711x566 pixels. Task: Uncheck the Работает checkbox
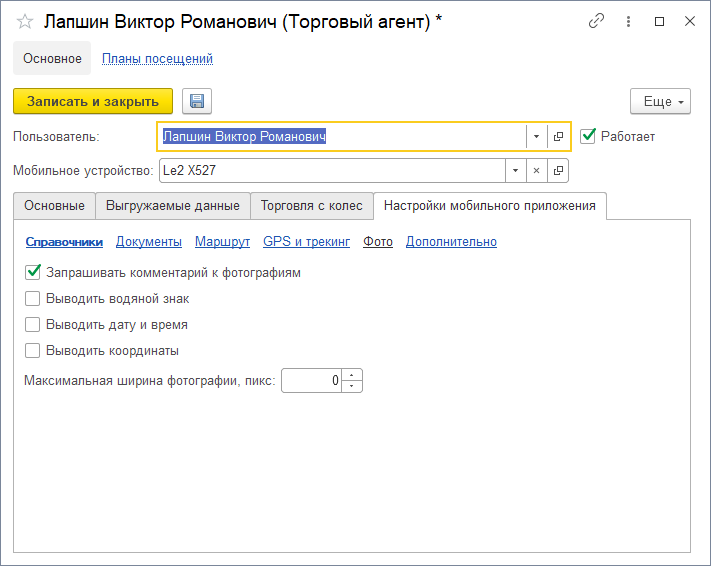[x=588, y=136]
